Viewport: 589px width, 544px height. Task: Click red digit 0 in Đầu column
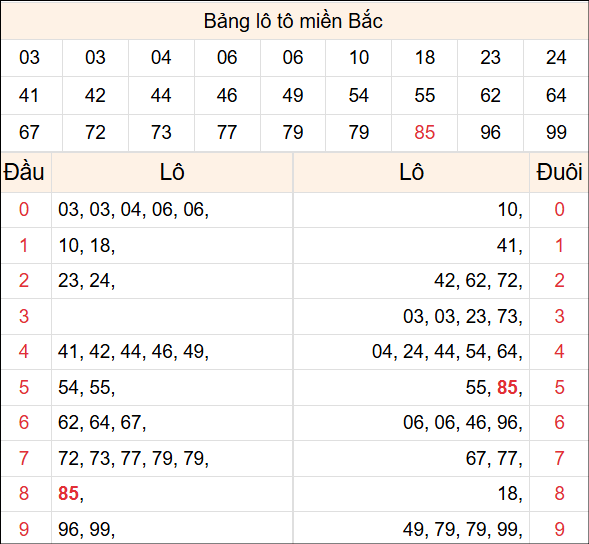click(24, 209)
